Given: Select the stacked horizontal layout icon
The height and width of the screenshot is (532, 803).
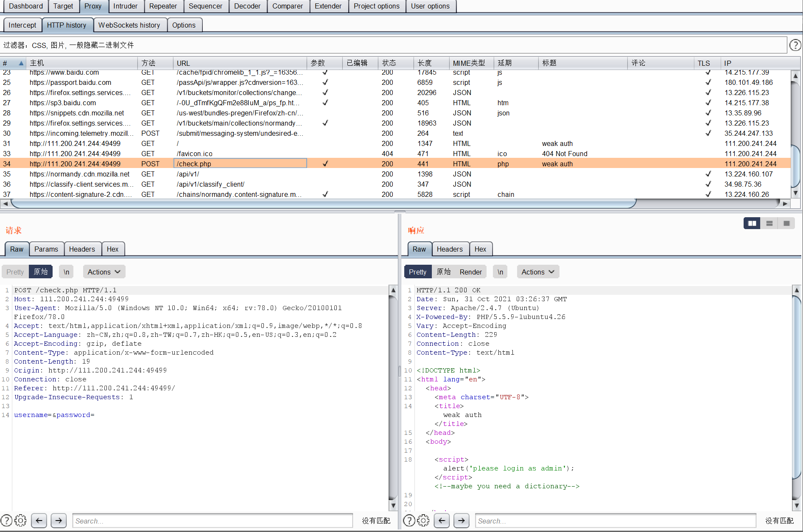Looking at the screenshot, I should (769, 223).
